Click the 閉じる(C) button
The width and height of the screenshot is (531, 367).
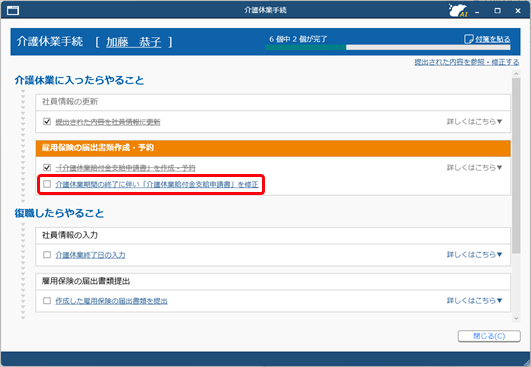coord(489,336)
